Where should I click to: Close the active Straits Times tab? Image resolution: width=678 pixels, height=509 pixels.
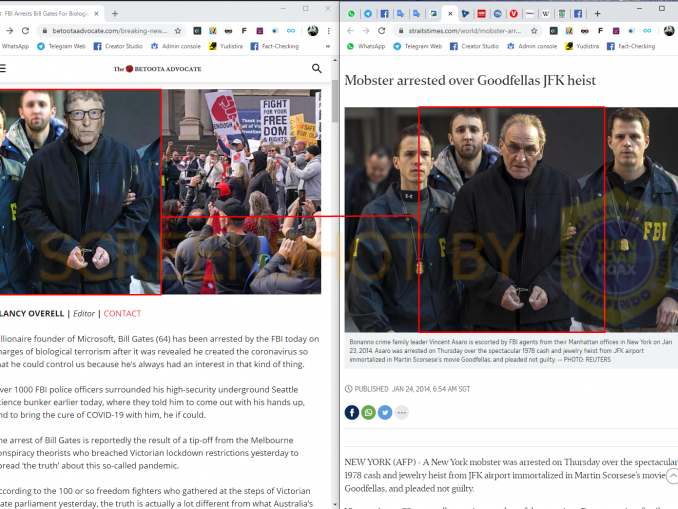450,14
